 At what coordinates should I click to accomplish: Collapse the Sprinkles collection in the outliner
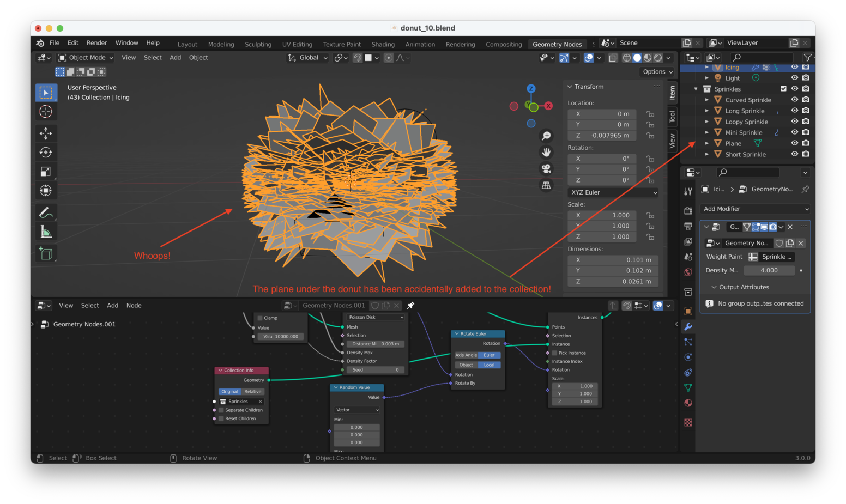pos(696,89)
